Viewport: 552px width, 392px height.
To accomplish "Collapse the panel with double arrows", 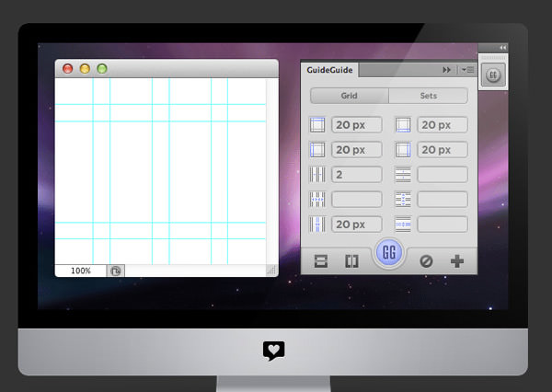I will pyautogui.click(x=447, y=69).
